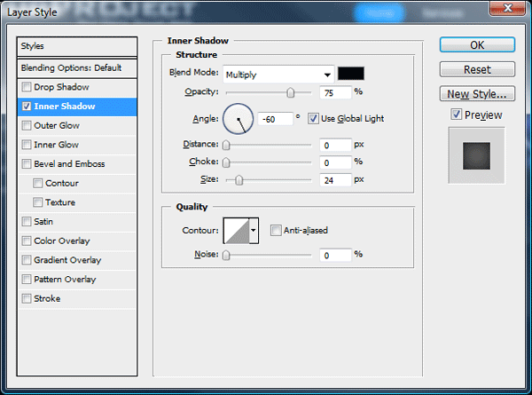Toggle Use Global Light checkbox
Viewport: 532px width, 395px height.
(313, 119)
